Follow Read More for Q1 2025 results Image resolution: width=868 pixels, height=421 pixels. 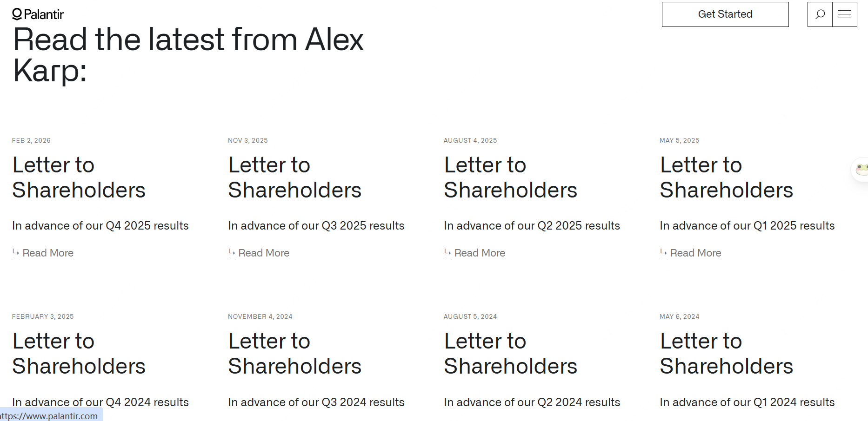coord(695,253)
